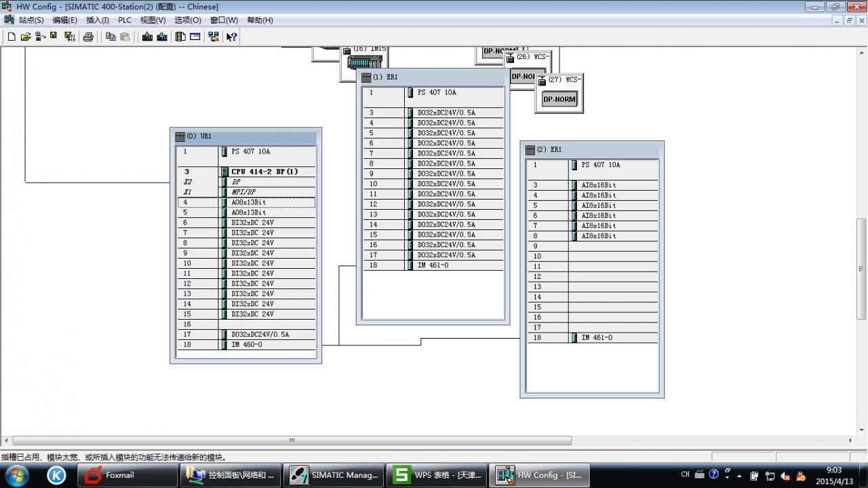
Task: Click the muted volume tray icon
Action: pos(786,476)
